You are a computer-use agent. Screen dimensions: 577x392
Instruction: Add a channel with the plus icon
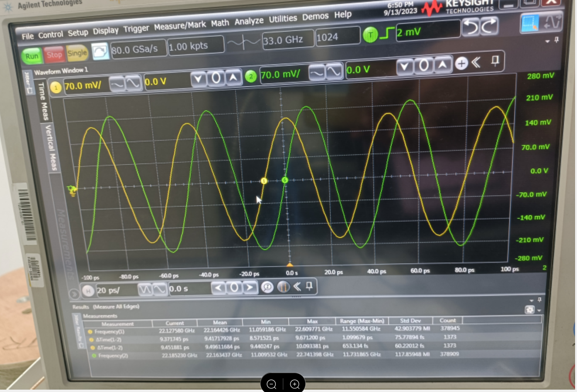click(461, 63)
